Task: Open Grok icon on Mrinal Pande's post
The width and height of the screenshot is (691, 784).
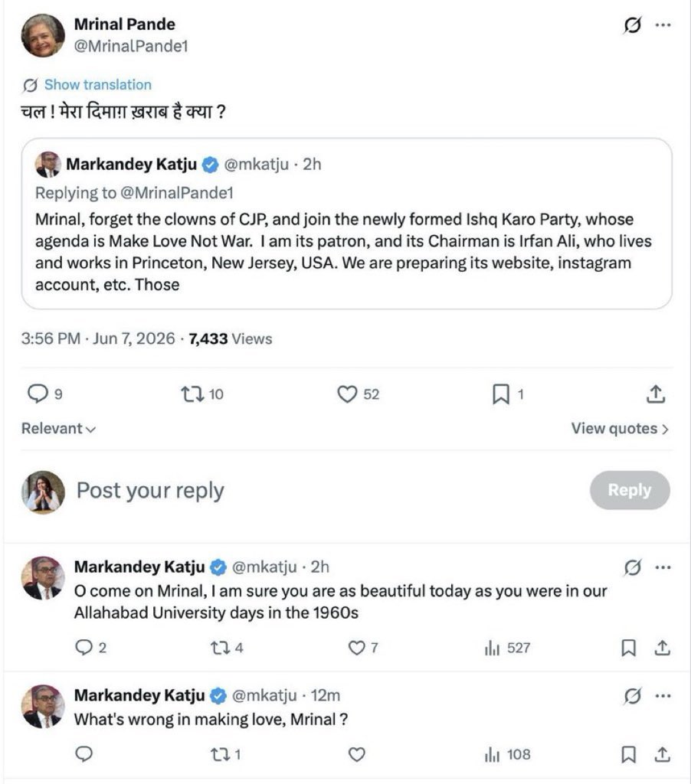Action: pos(633,24)
